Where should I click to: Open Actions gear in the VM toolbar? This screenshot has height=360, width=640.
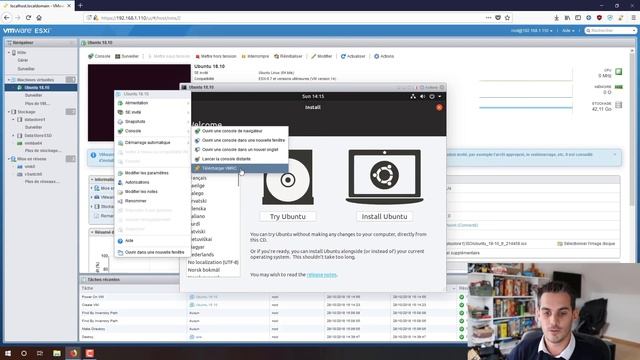384,56
